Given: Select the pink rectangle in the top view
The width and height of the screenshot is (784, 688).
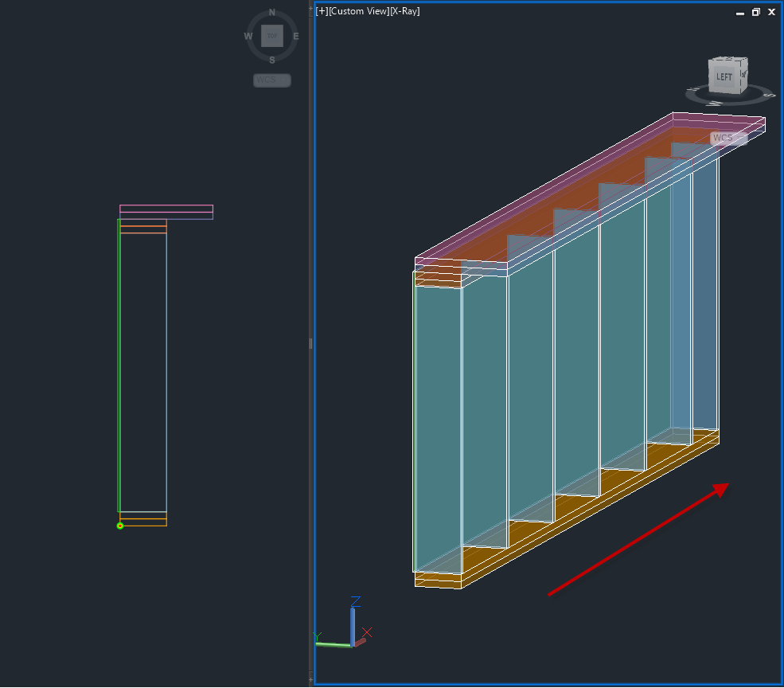Looking at the screenshot, I should (166, 209).
